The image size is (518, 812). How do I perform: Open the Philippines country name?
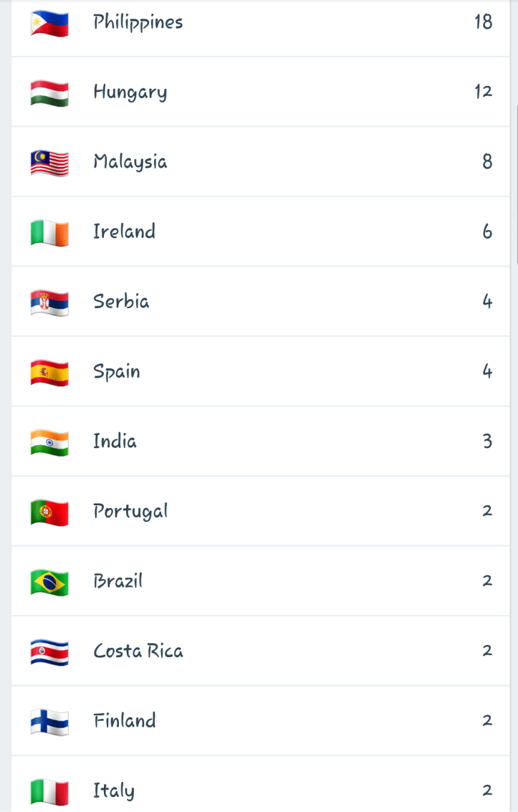click(x=138, y=23)
